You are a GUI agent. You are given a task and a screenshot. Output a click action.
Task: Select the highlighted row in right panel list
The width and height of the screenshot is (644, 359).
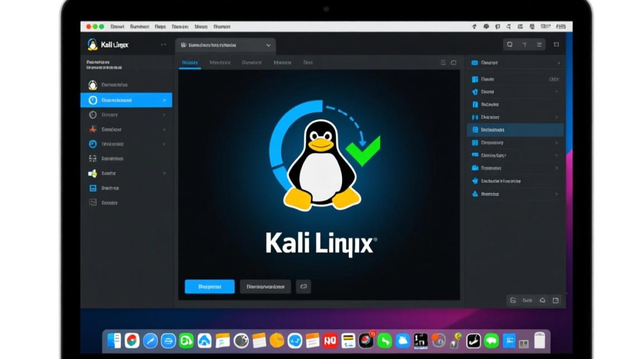tap(515, 130)
